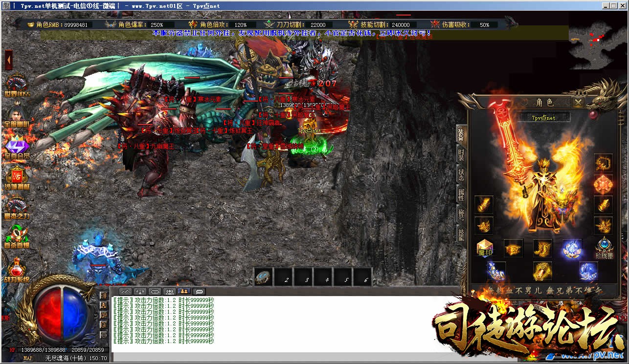Switch to the 装备 equipment tab

[x=461, y=133]
